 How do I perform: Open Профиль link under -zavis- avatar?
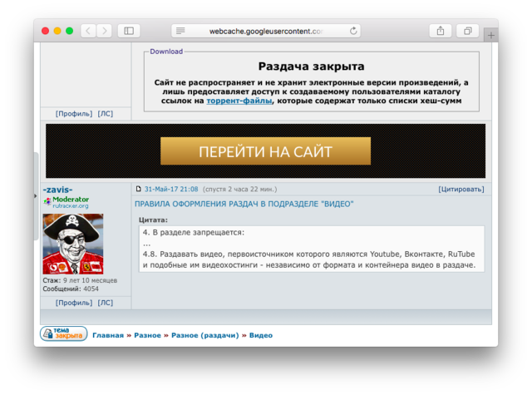[73, 303]
